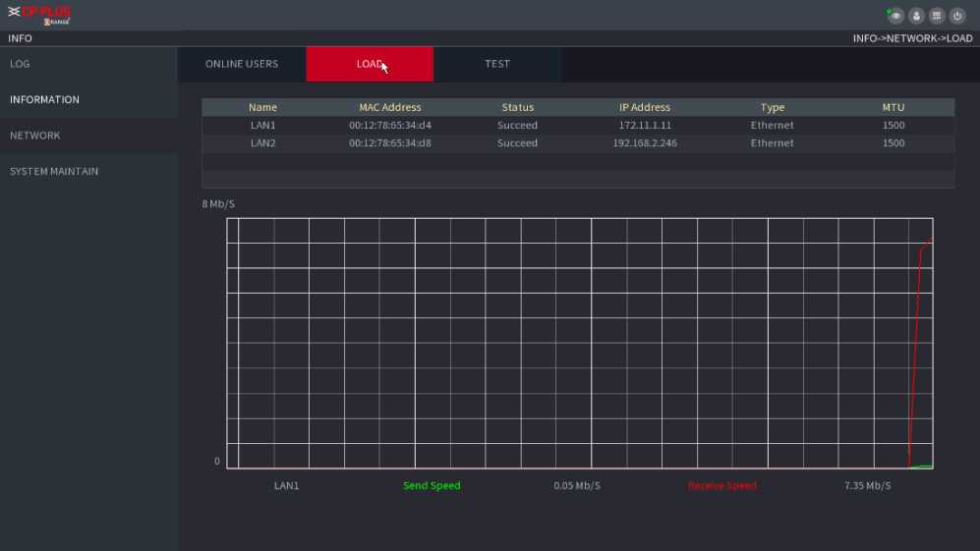
Task: Open the Test tab
Action: (497, 64)
